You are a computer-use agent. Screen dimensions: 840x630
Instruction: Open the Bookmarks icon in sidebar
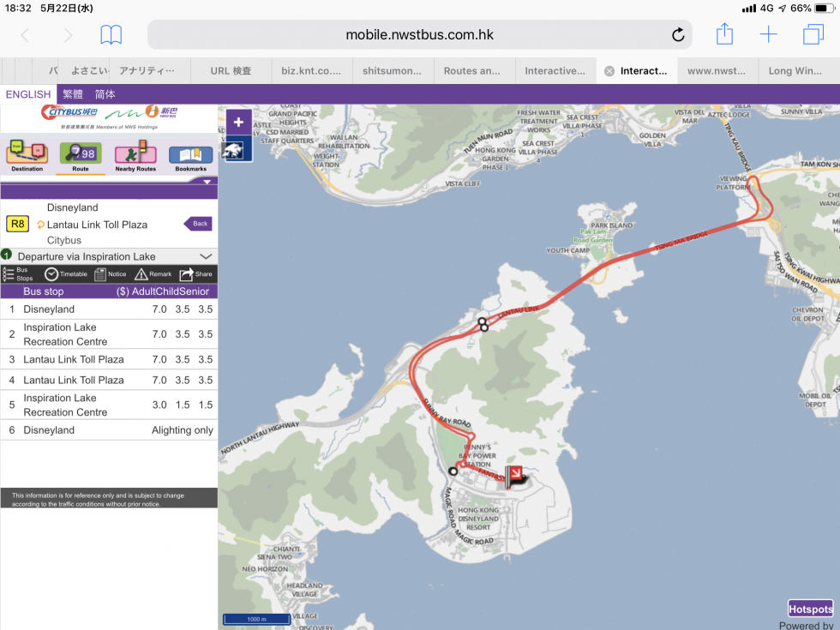(190, 158)
